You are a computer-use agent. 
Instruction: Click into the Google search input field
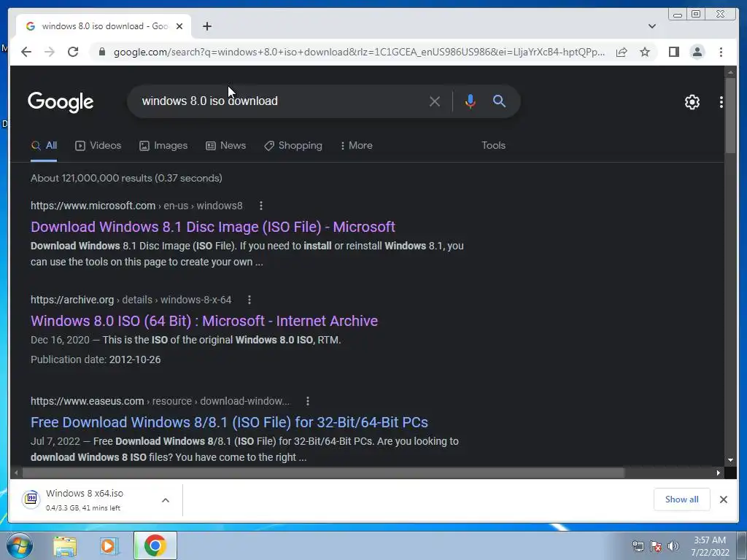[x=281, y=101]
